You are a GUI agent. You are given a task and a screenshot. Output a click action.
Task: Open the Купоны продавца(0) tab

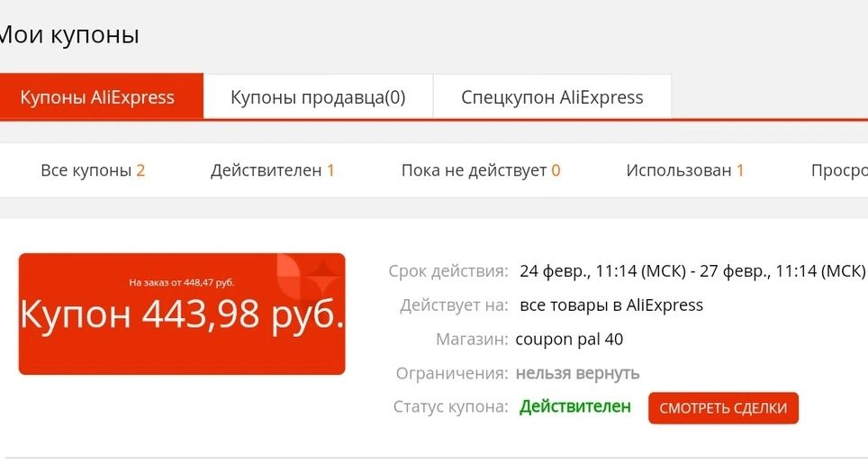pyautogui.click(x=318, y=97)
